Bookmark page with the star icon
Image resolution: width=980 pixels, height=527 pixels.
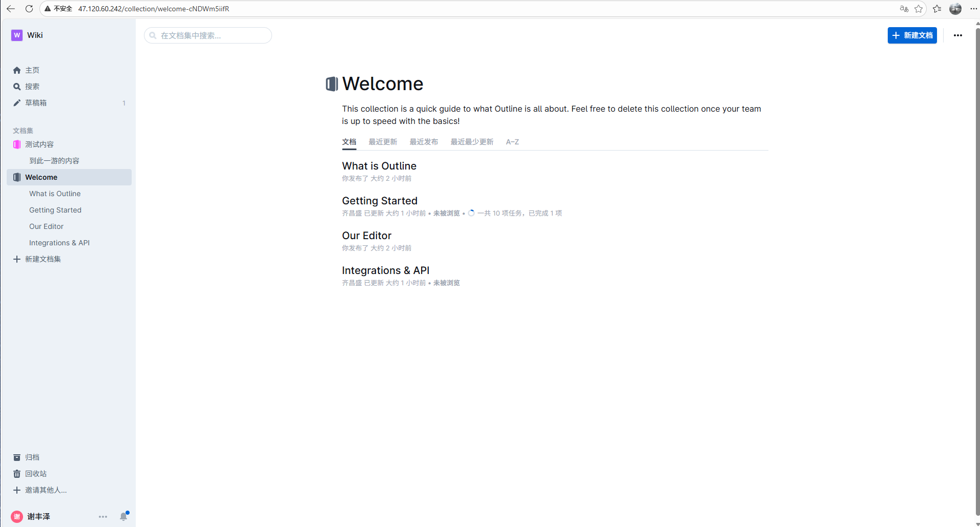point(919,9)
